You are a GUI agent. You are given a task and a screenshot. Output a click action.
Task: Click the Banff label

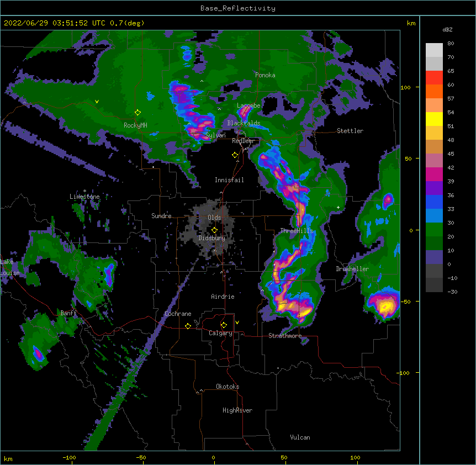(68, 313)
